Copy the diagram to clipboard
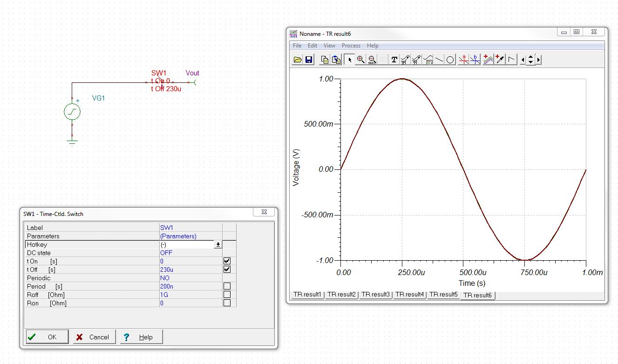Screen dimensions: 618x364 (x=325, y=59)
